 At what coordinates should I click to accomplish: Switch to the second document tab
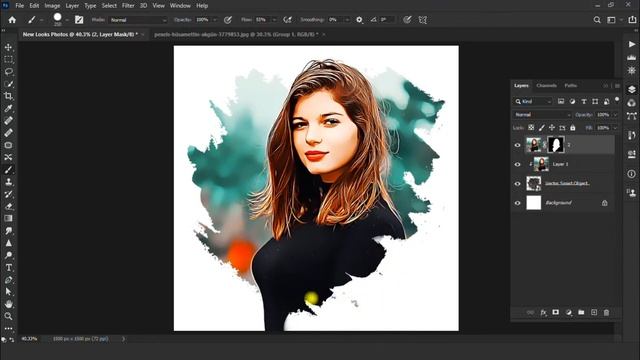[x=236, y=35]
